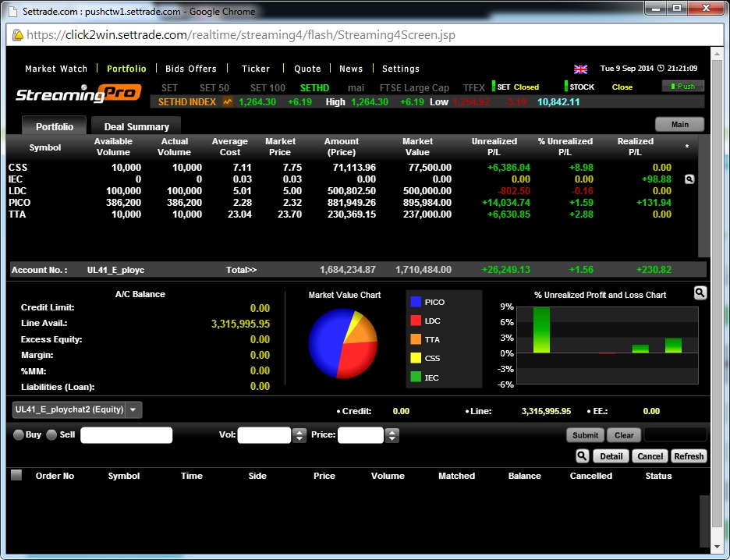Select the LDC row symbol

[18, 191]
